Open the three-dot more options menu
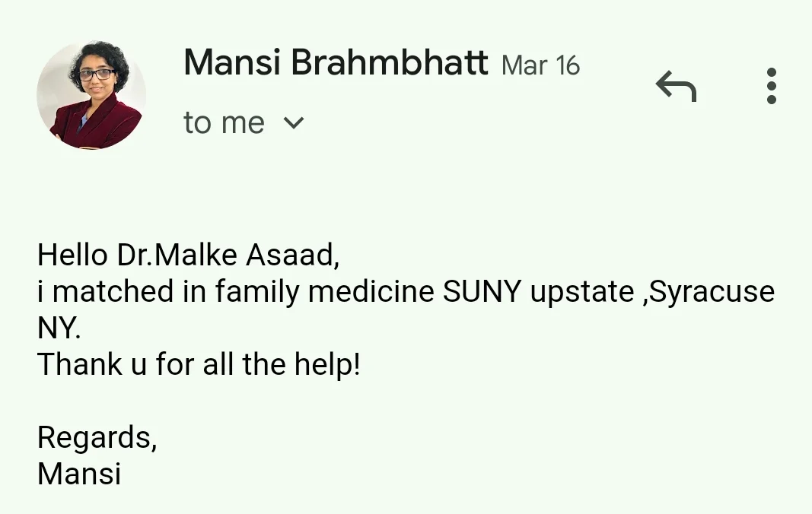 771,86
